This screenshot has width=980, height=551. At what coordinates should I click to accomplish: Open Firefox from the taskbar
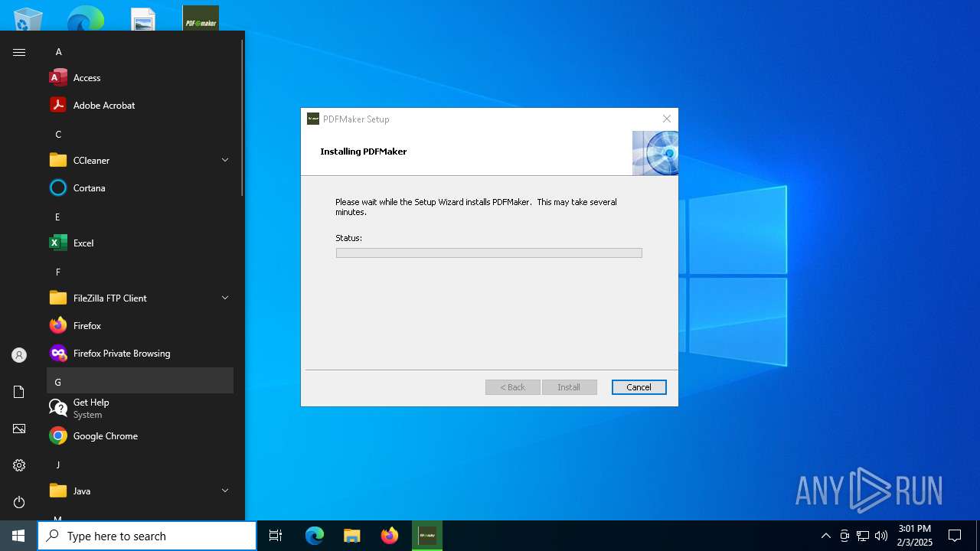390,536
